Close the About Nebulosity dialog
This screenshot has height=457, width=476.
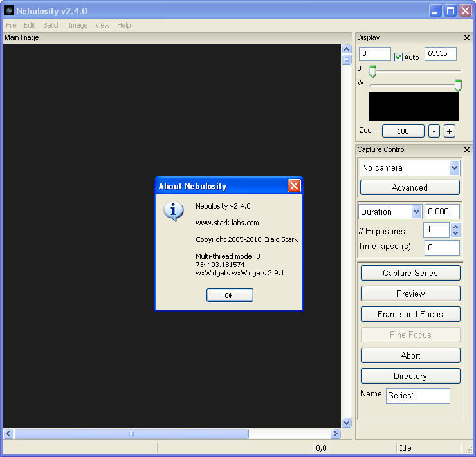[x=294, y=185]
